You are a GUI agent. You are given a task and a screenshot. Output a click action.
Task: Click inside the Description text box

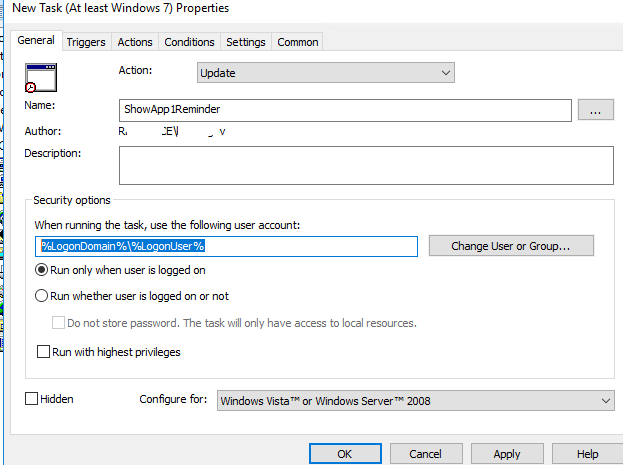pos(366,165)
